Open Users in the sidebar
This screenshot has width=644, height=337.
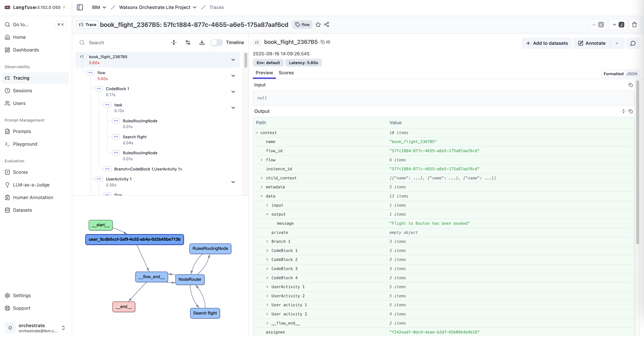(x=35, y=103)
